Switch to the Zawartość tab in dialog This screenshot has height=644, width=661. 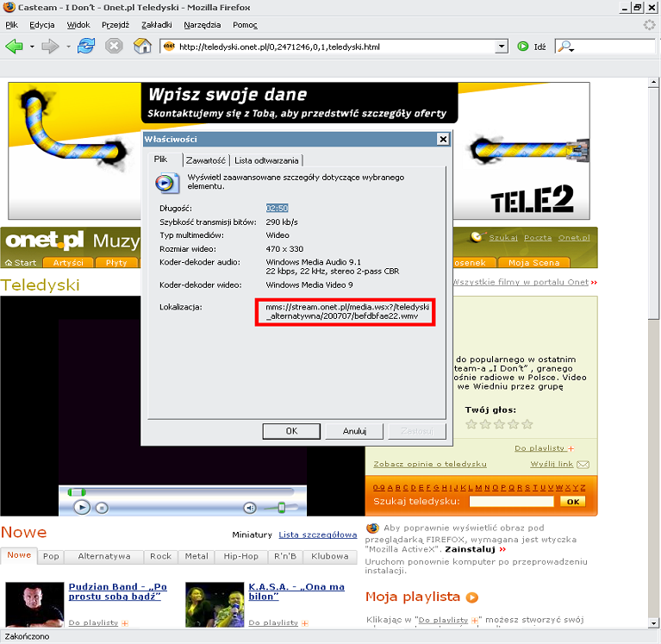coord(206,160)
